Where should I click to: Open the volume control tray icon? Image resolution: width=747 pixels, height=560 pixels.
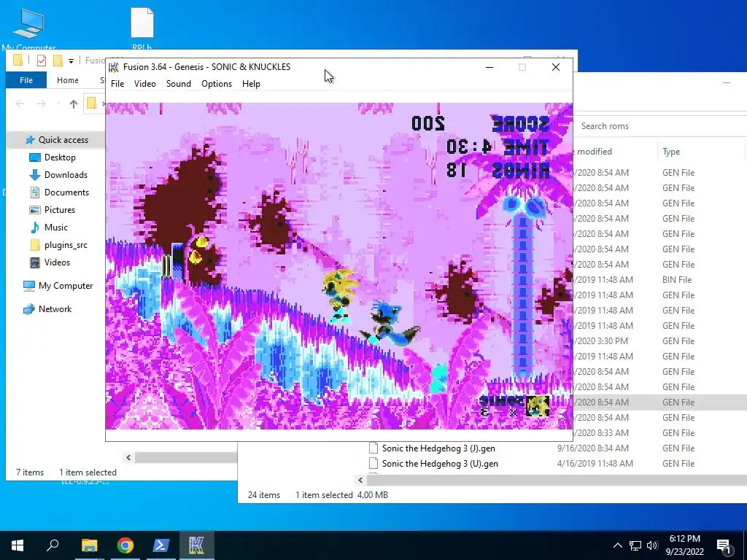(652, 545)
